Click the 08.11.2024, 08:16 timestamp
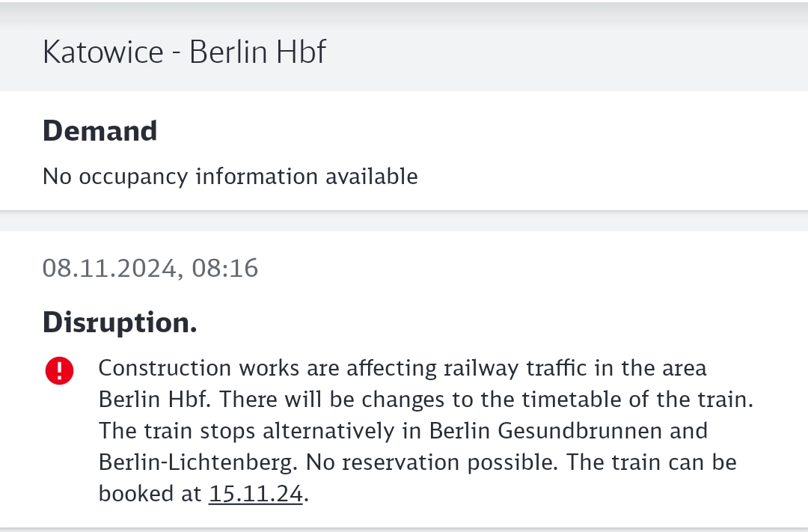This screenshot has height=532, width=808. point(150,268)
